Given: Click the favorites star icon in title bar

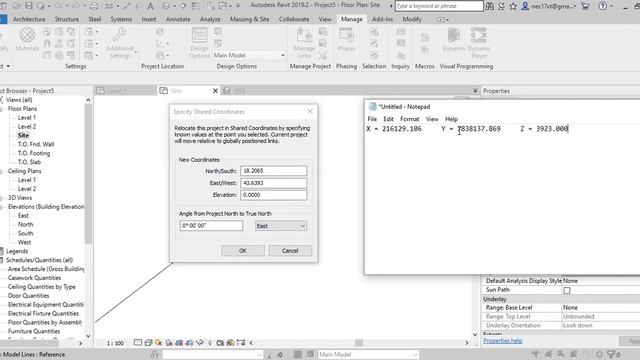Looking at the screenshot, I should pos(513,6).
